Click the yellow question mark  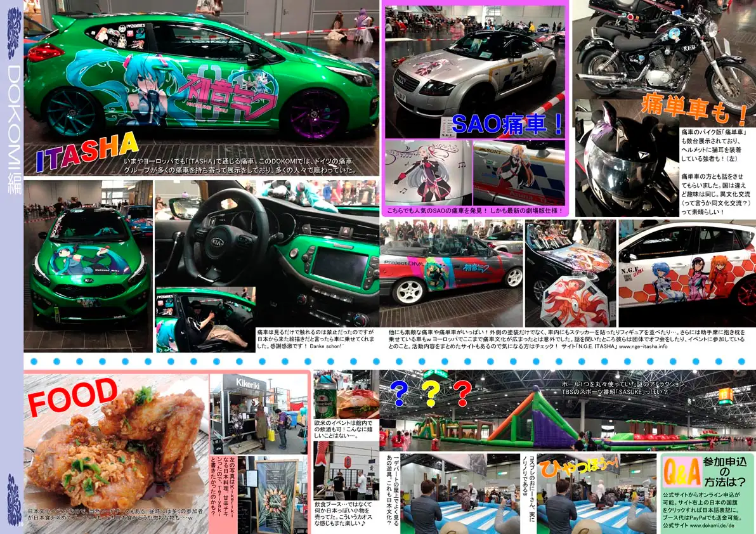431,394
